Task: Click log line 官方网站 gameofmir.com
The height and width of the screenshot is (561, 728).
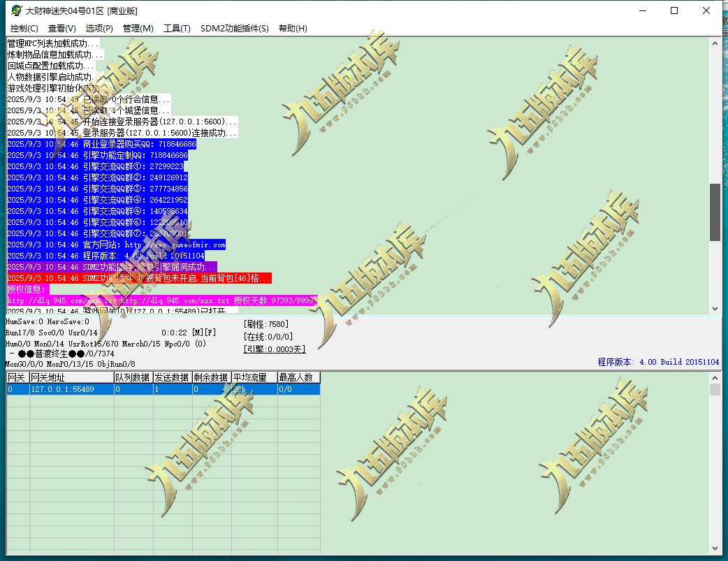Action: (117, 245)
